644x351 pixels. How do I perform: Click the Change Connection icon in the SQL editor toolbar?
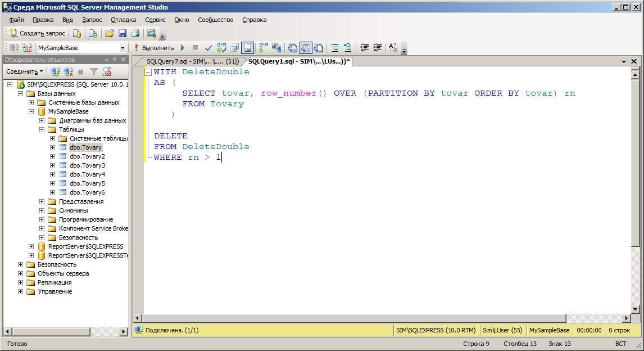coord(27,48)
